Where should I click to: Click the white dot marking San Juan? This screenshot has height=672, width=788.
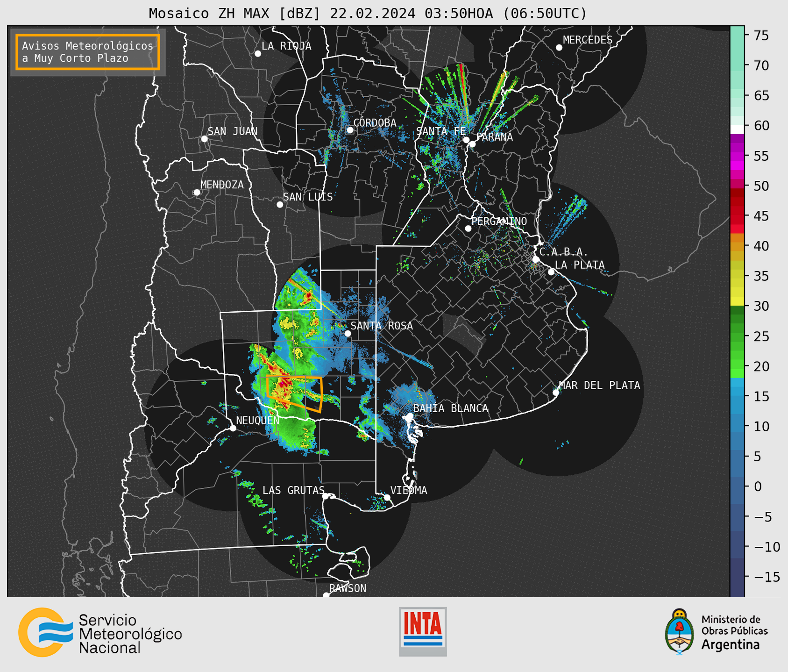tap(204, 139)
